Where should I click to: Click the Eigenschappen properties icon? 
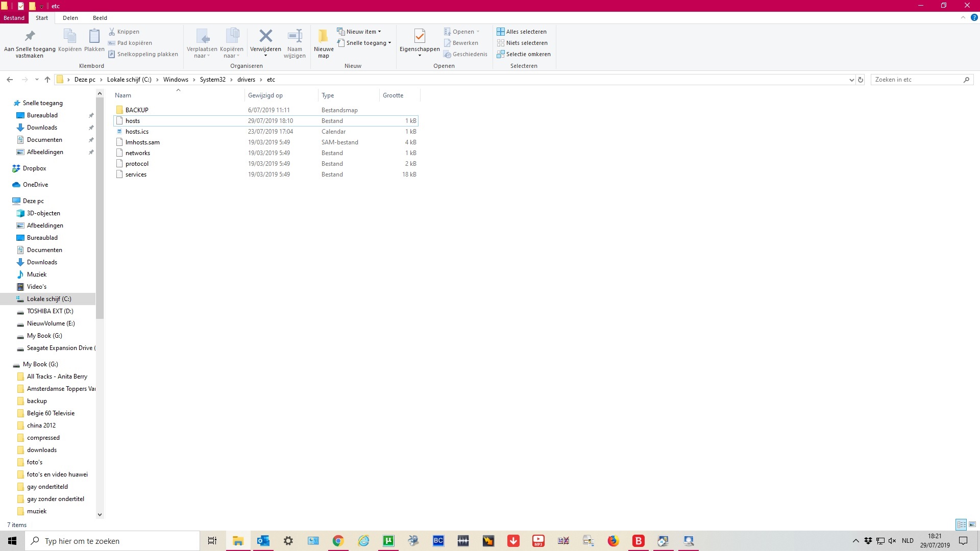tap(420, 36)
